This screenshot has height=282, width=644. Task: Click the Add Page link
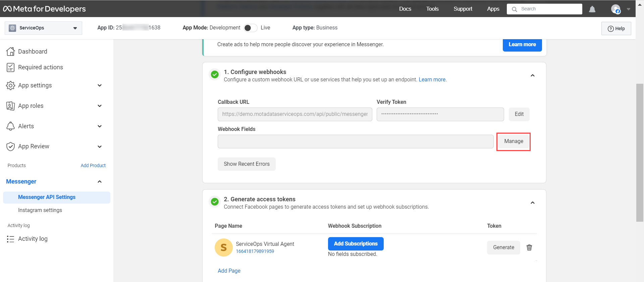coord(229,271)
